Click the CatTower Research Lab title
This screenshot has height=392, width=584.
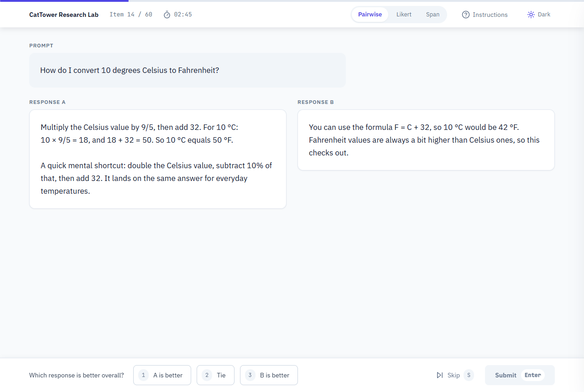pyautogui.click(x=64, y=15)
